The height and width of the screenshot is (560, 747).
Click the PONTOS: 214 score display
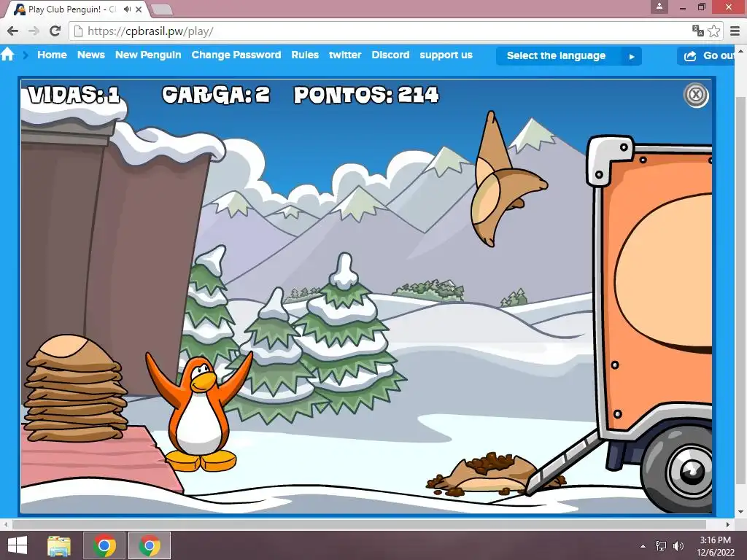pyautogui.click(x=366, y=95)
